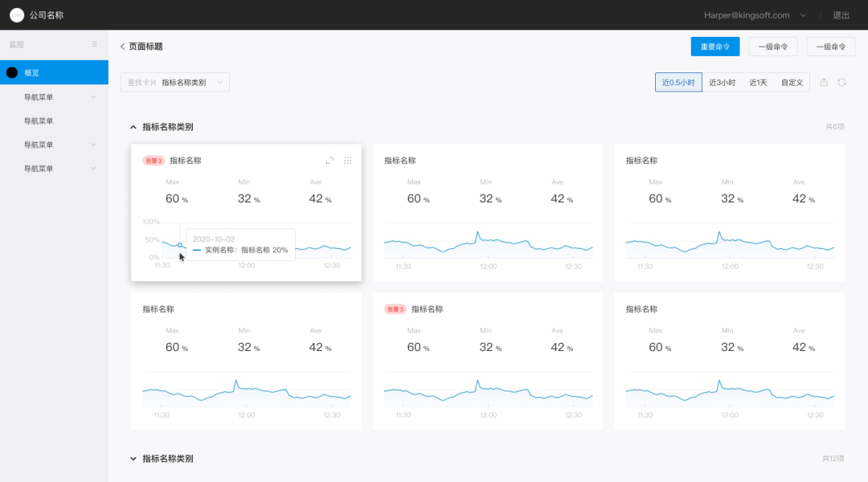
Task: Click 退出 to log out
Action: pos(841,15)
